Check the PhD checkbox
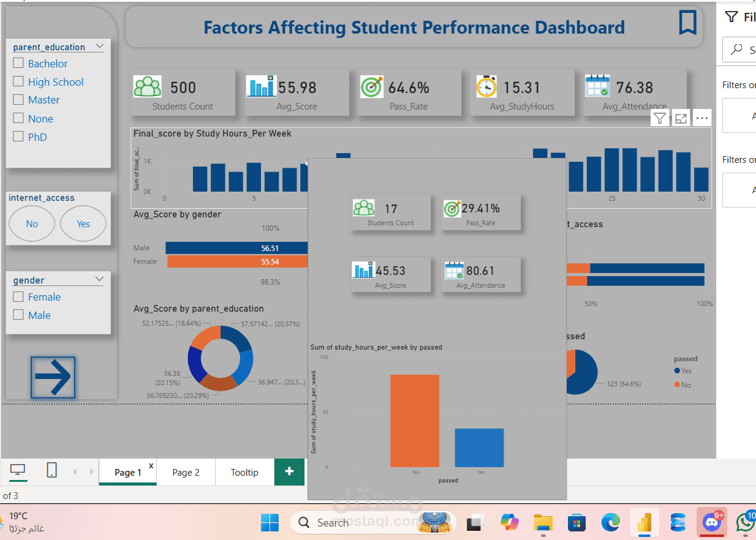Screen dimensions: 756x540 (18, 137)
